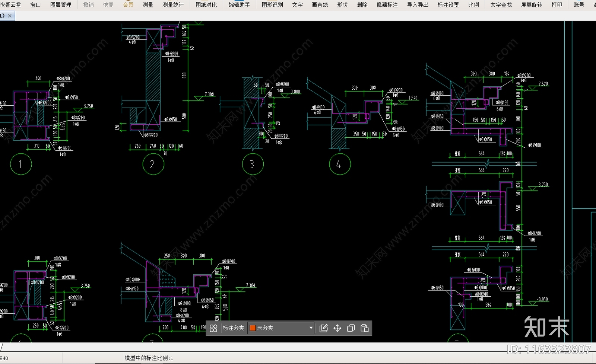The height and width of the screenshot is (364, 596).
Task: Select the 文字 text tool
Action: pyautogui.click(x=297, y=5)
